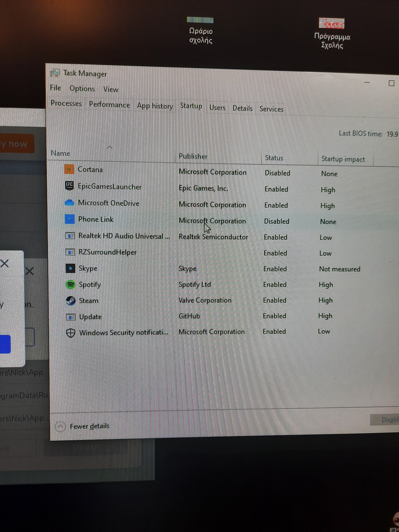Click the Disabled status for Cortana

coord(277,173)
